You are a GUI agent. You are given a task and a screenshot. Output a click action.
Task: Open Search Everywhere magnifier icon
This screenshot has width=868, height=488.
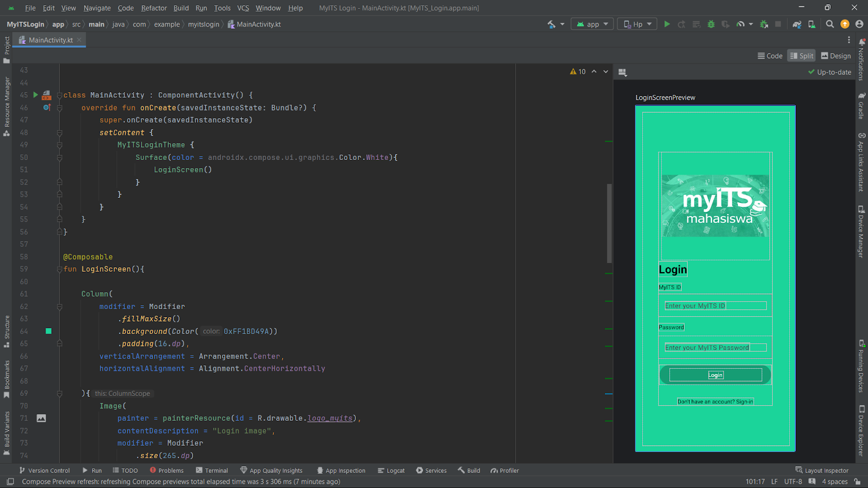click(829, 24)
